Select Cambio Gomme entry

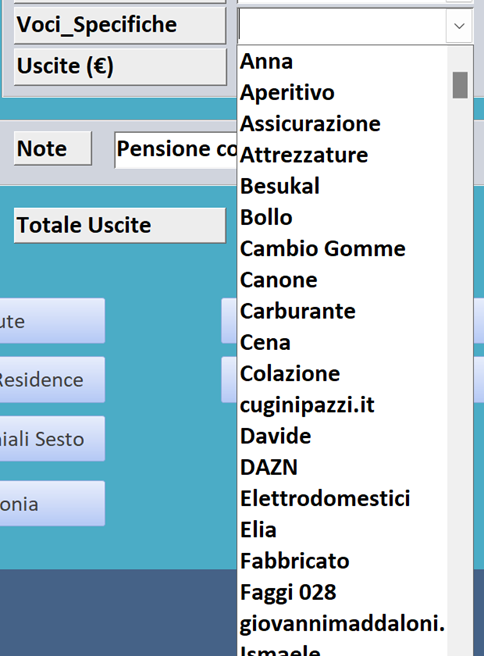pyautogui.click(x=342, y=249)
